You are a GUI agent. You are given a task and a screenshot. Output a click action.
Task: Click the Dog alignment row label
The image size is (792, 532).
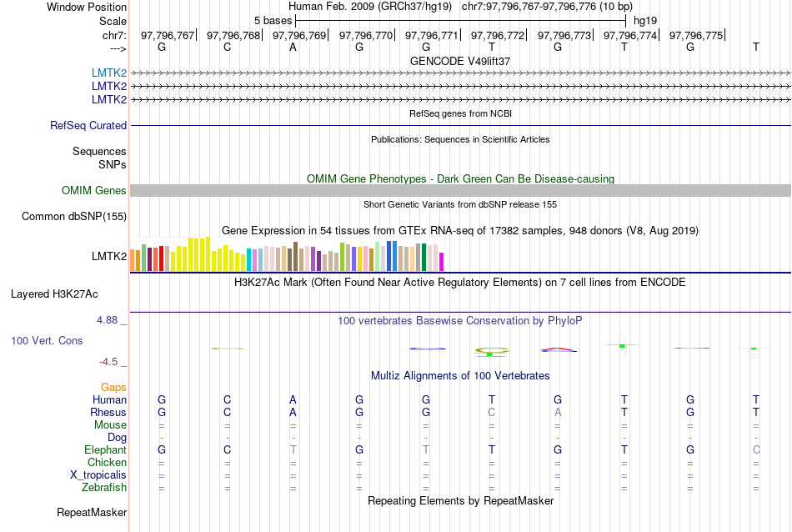point(117,438)
